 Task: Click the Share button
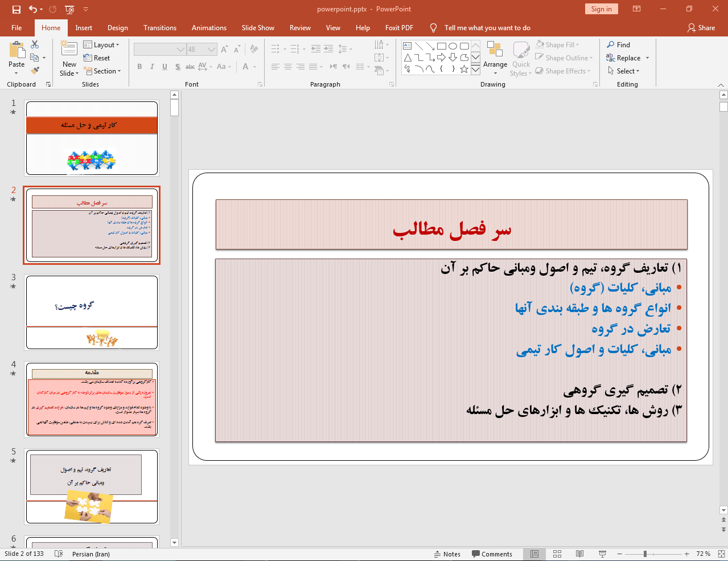[701, 28]
